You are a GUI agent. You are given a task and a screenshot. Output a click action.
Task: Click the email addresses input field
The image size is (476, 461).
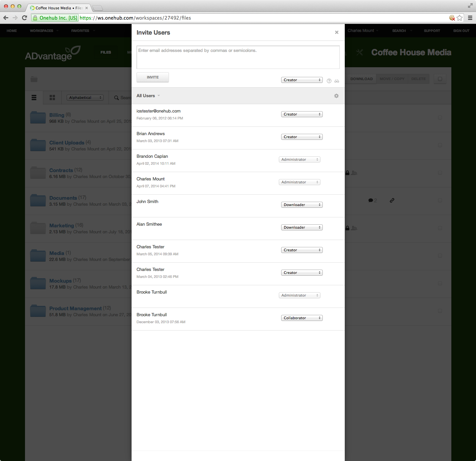[238, 57]
